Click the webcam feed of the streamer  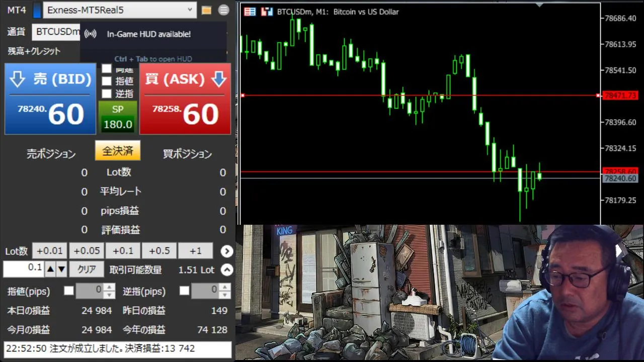(x=568, y=293)
